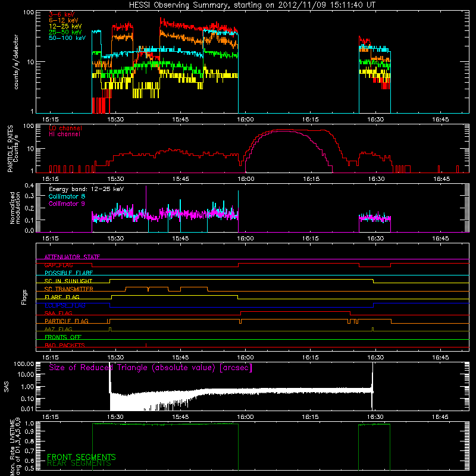This screenshot has height=476, width=476.
Task: Select the Collimator 9 legend label
Action: [67, 203]
